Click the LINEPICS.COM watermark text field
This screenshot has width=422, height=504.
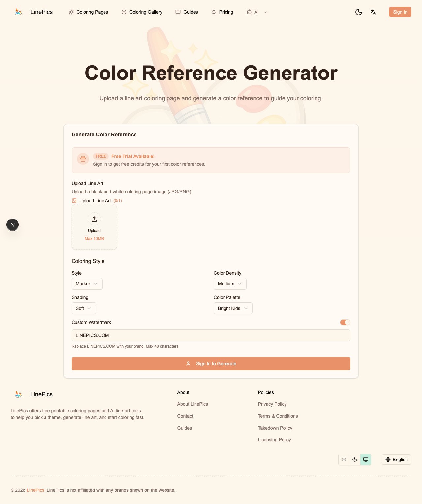(x=211, y=335)
